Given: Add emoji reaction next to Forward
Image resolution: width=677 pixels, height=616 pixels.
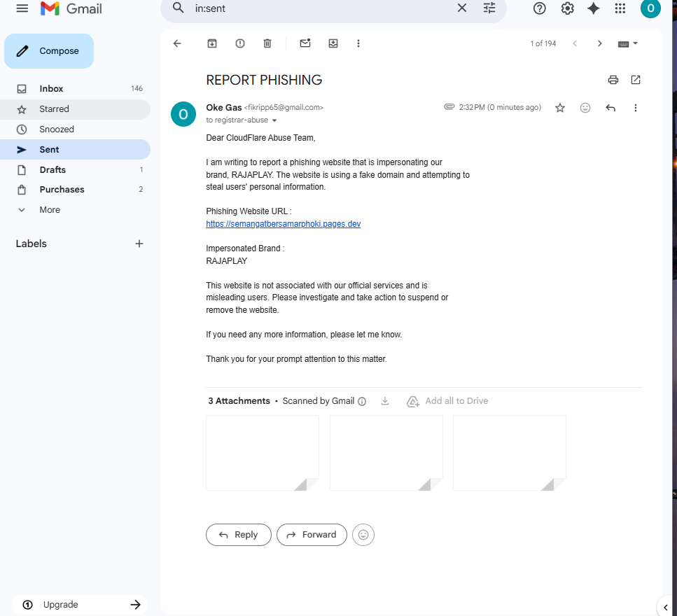Looking at the screenshot, I should point(363,535).
